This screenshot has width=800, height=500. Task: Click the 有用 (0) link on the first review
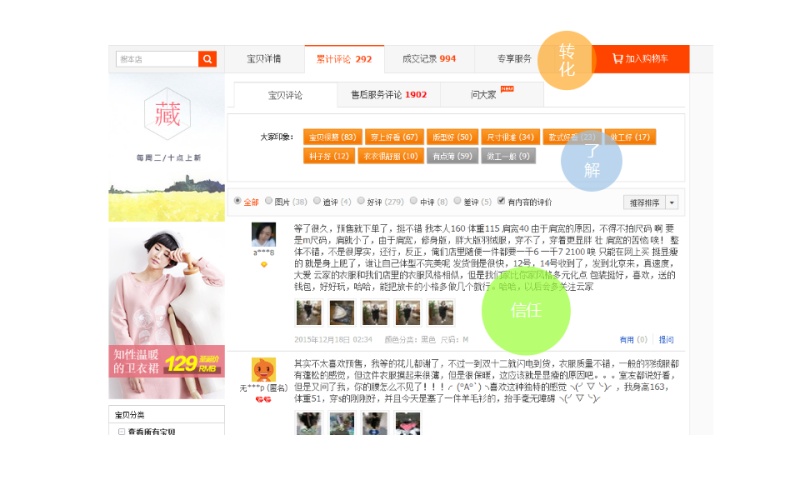[633, 339]
